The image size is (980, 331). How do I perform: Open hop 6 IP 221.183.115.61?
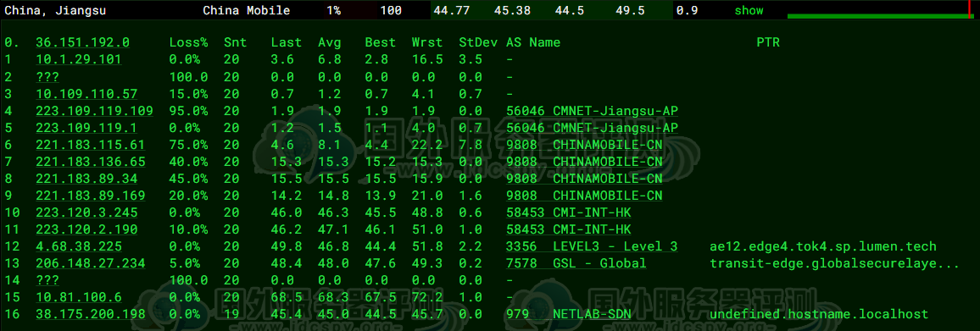91,144
